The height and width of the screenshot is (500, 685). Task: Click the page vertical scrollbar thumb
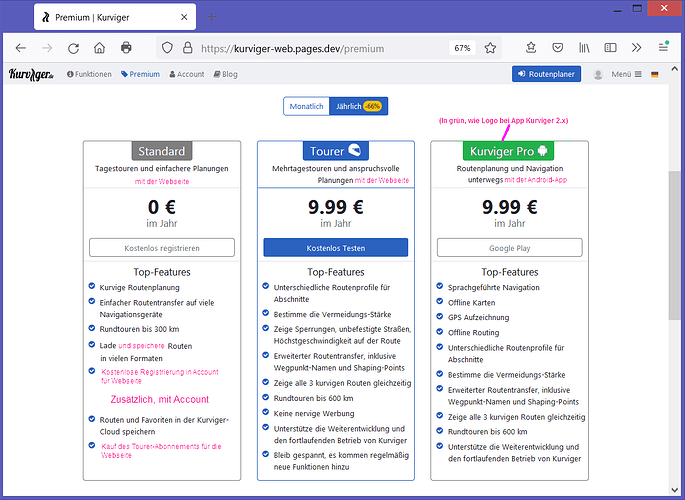pyautogui.click(x=674, y=247)
